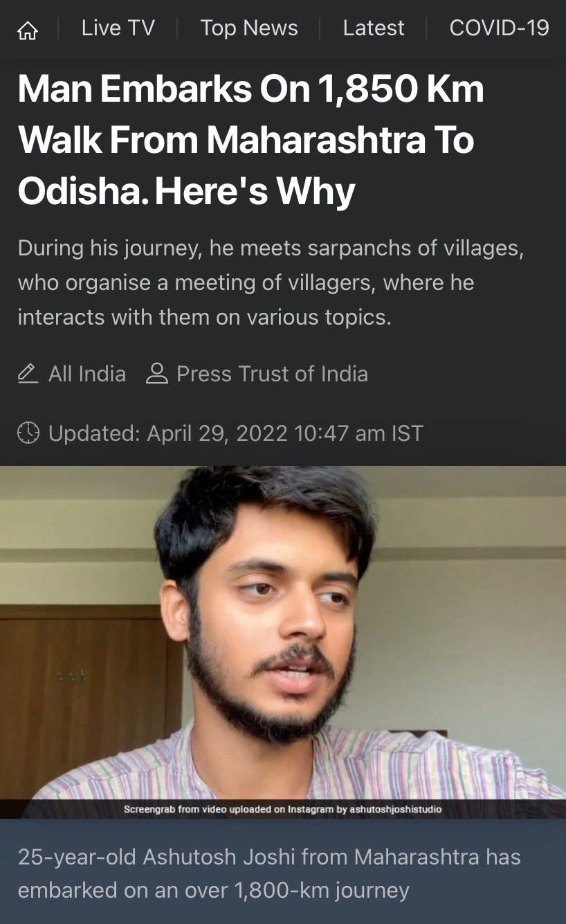566x924 pixels.
Task: Click 'interacts with them on various topics' text
Action: 204,317
